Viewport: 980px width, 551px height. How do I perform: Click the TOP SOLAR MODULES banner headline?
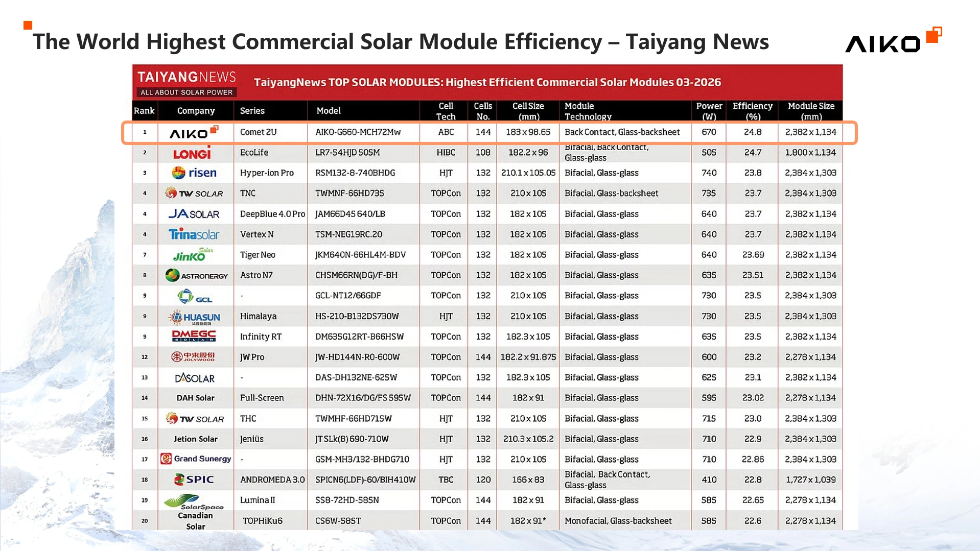point(487,82)
